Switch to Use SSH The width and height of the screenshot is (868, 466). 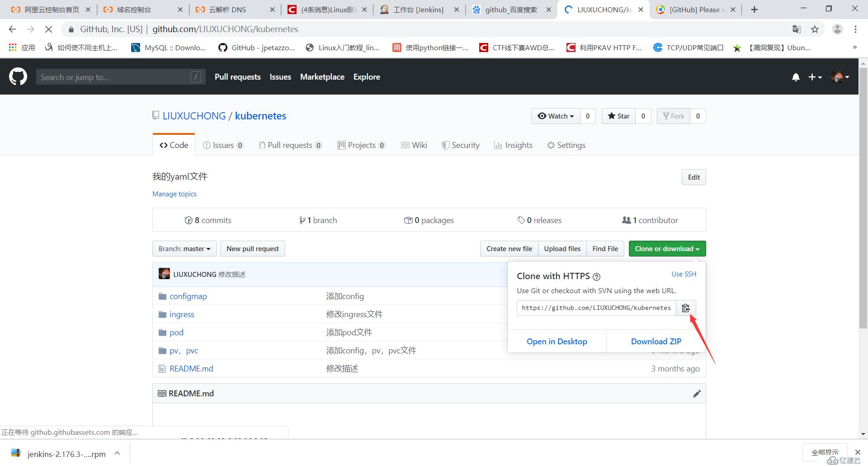click(x=684, y=274)
